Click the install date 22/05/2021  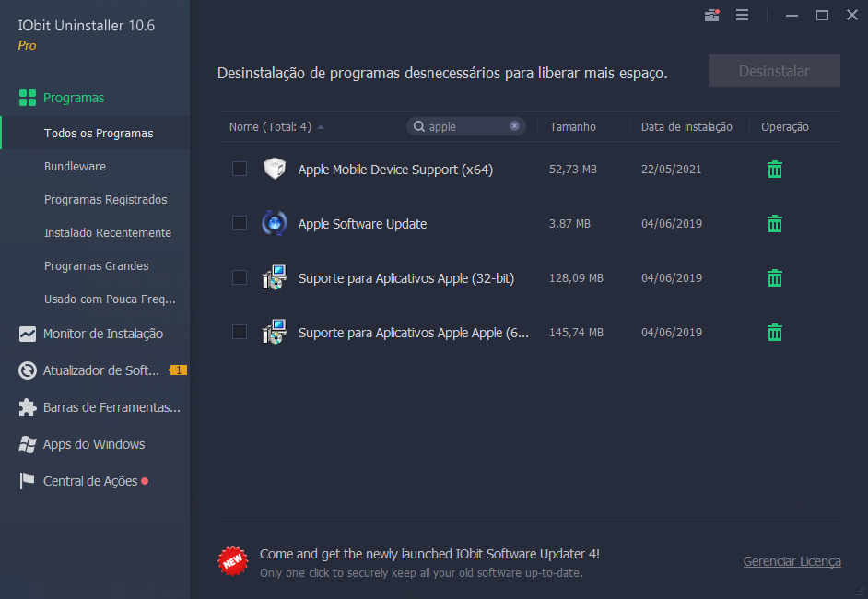click(x=672, y=170)
